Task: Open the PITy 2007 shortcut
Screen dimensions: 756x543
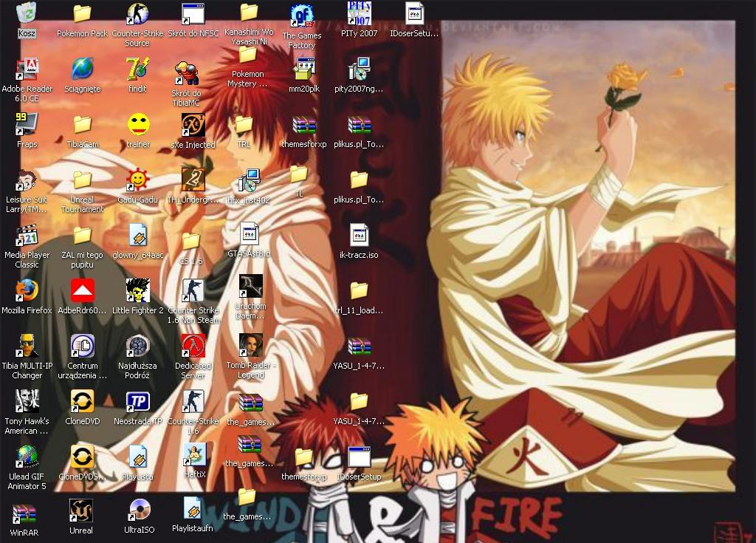Action: (x=360, y=13)
